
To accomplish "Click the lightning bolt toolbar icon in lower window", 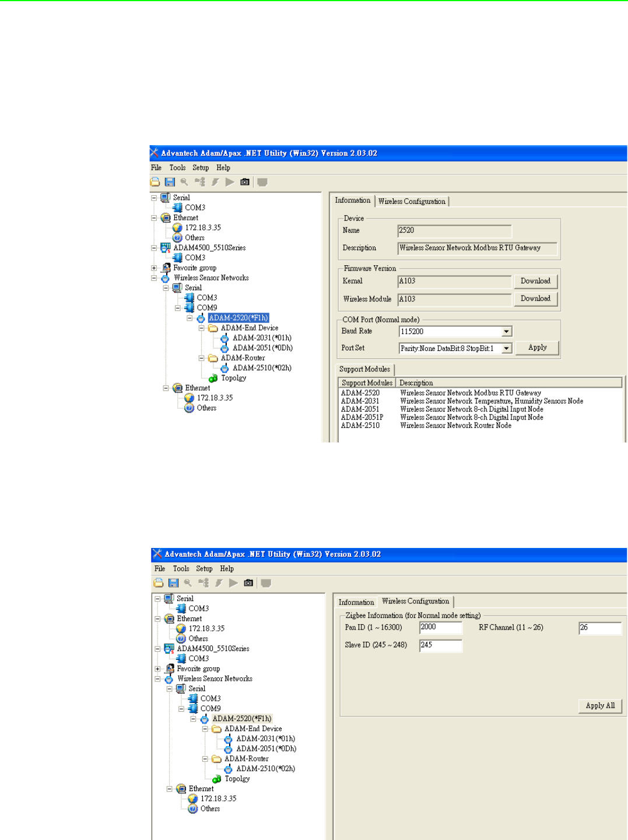I will point(219,583).
